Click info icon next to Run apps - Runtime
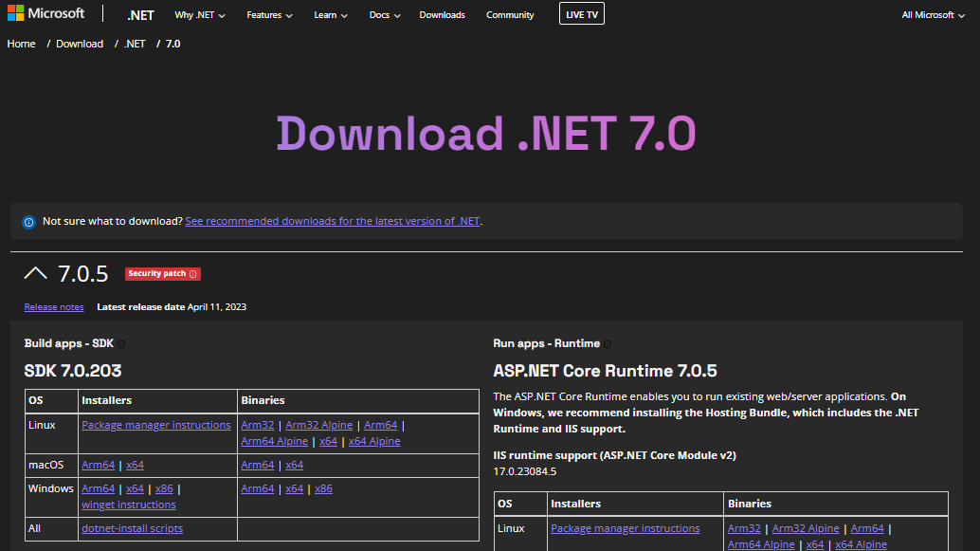Screen dimensions: 980x551 coord(608,344)
